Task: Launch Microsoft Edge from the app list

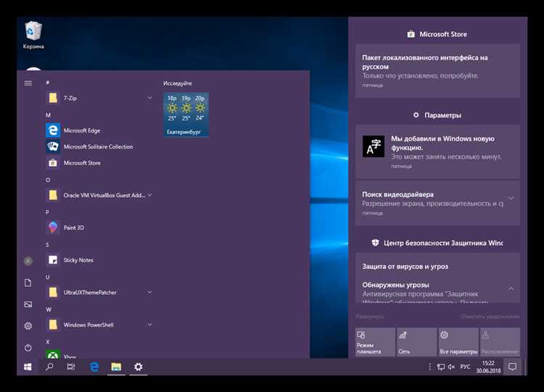Action: coord(82,130)
